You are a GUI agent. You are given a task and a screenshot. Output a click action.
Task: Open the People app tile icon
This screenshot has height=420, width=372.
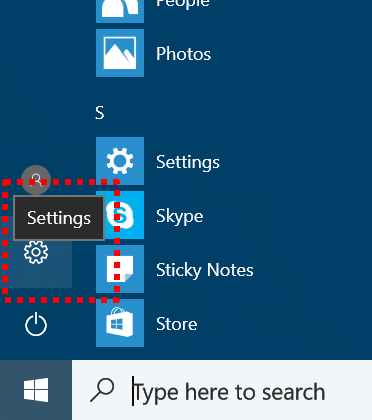coord(120,11)
